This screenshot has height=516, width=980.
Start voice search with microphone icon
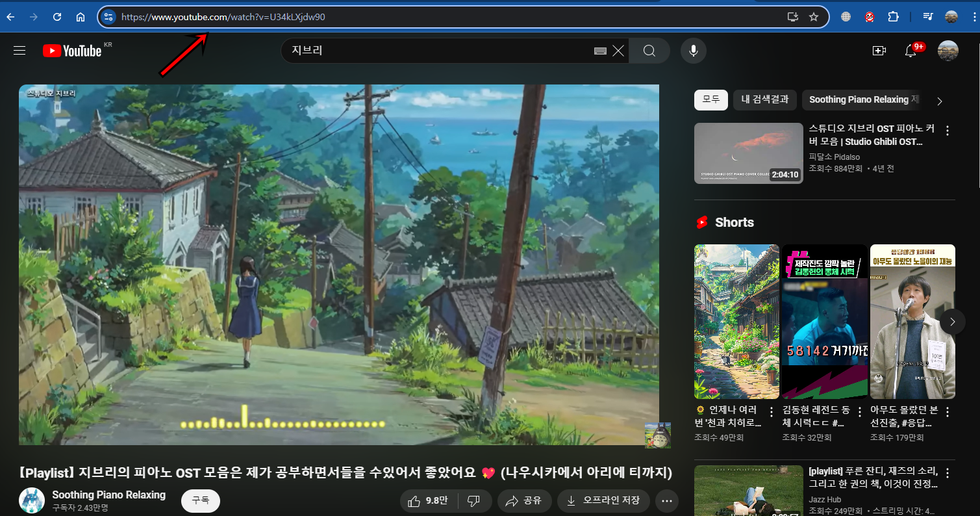pyautogui.click(x=694, y=51)
